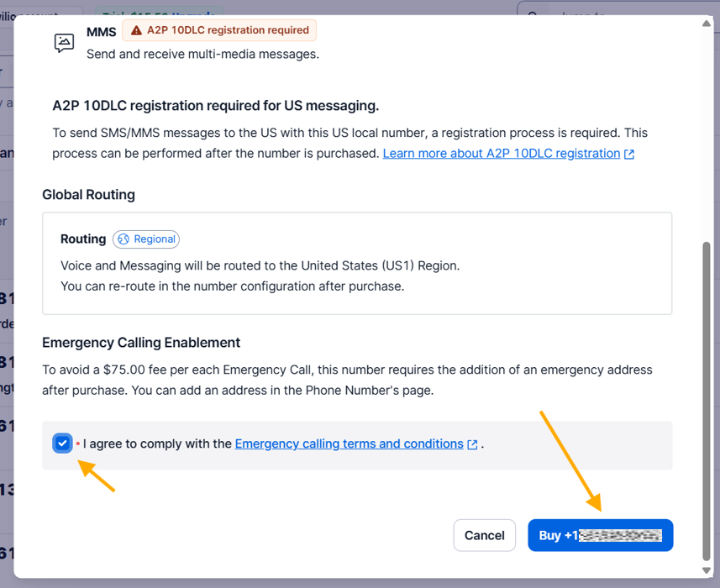Click the dialog's vertical scrollbar thumb

[x=707, y=395]
